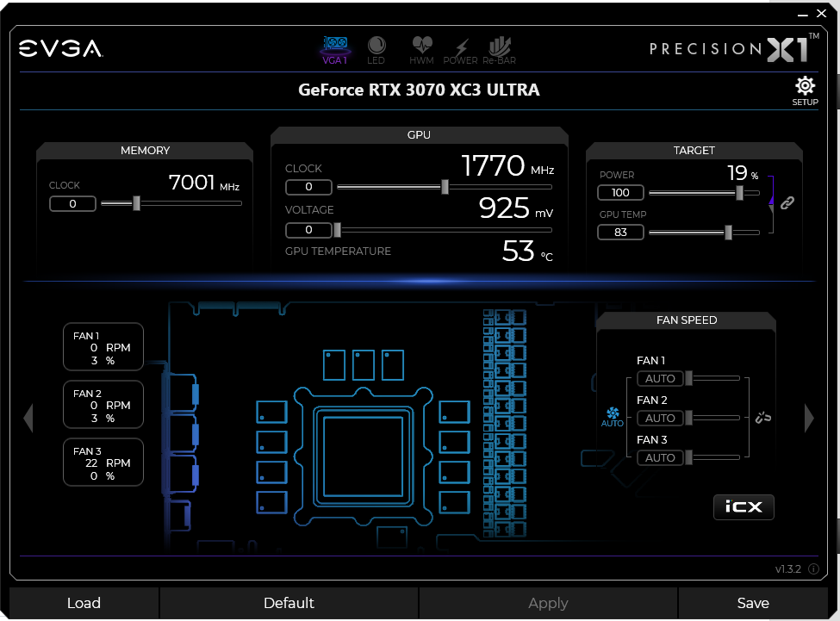
Task: Open the LED control tab
Action: pyautogui.click(x=376, y=50)
